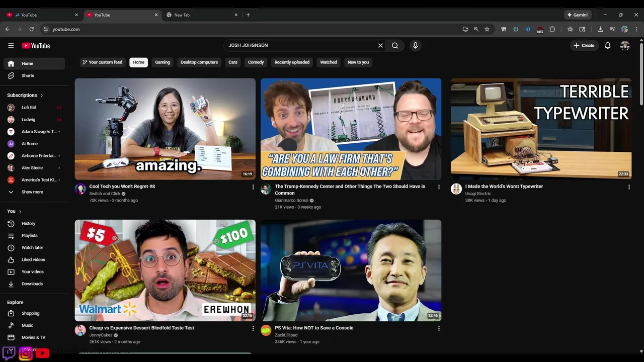Open Ai Rome subscription
The height and width of the screenshot is (362, 644).
(x=34, y=144)
